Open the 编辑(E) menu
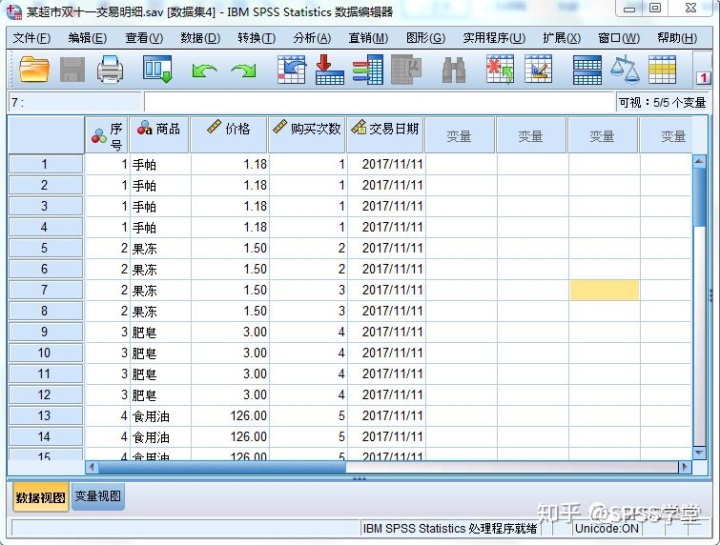Viewport: 720px width, 545px height. point(87,38)
